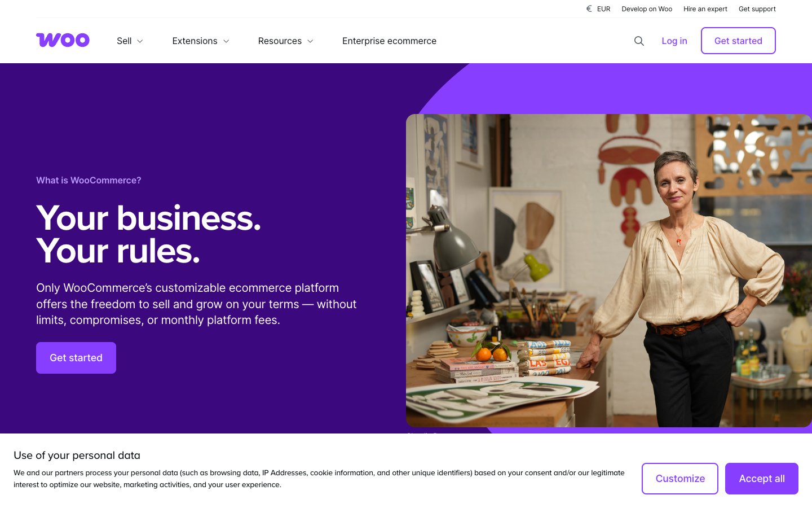Click the purple Get started hero button

coord(76,357)
